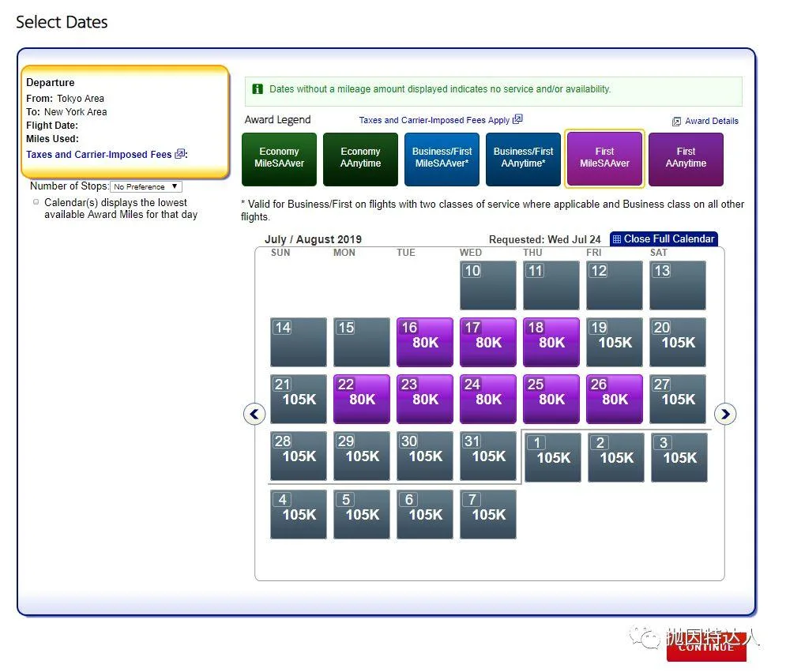The width and height of the screenshot is (786, 672).
Task: Click 'To: New York Area' in Departure box
Action: pos(66,112)
